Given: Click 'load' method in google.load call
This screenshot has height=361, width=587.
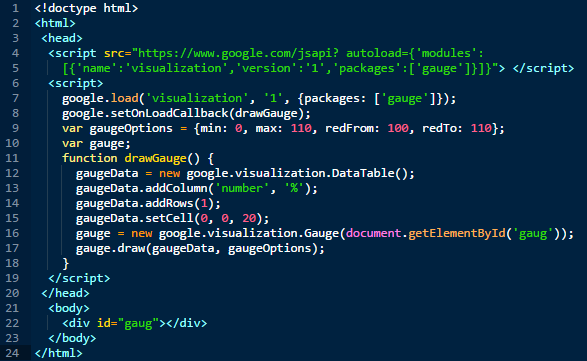Looking at the screenshot, I should (124, 98).
